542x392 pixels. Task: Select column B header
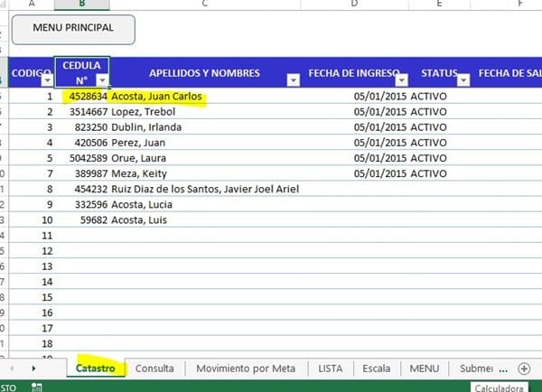tap(81, 5)
